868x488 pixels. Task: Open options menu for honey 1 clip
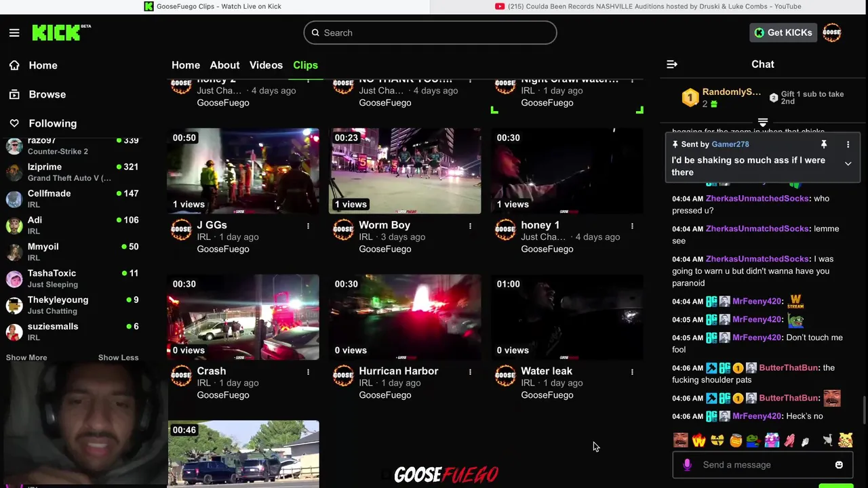pyautogui.click(x=632, y=226)
